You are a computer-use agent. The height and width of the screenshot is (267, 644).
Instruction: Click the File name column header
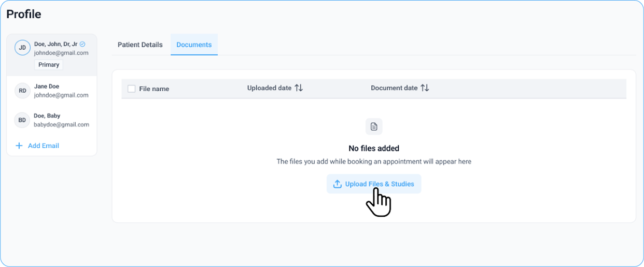click(x=154, y=89)
